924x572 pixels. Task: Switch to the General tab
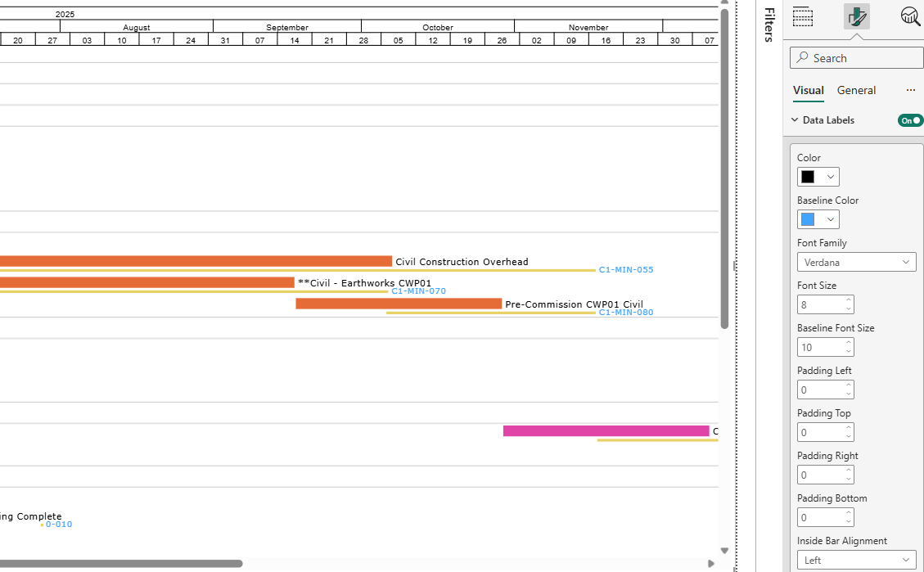(856, 90)
